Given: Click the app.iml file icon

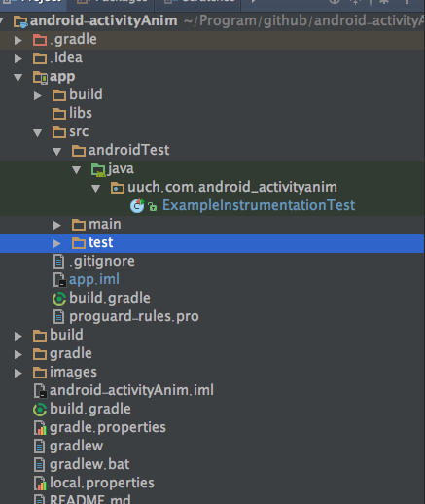Looking at the screenshot, I should [x=59, y=280].
